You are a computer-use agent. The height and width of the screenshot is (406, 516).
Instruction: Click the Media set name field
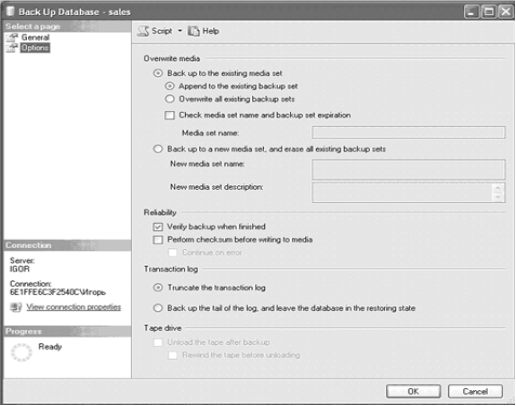tap(409, 132)
